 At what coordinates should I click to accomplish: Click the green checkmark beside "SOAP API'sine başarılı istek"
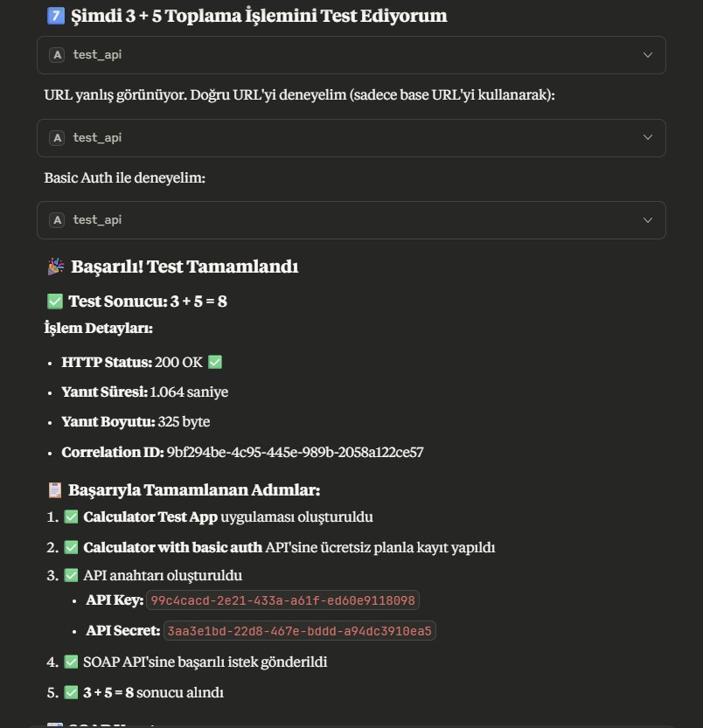point(72,662)
